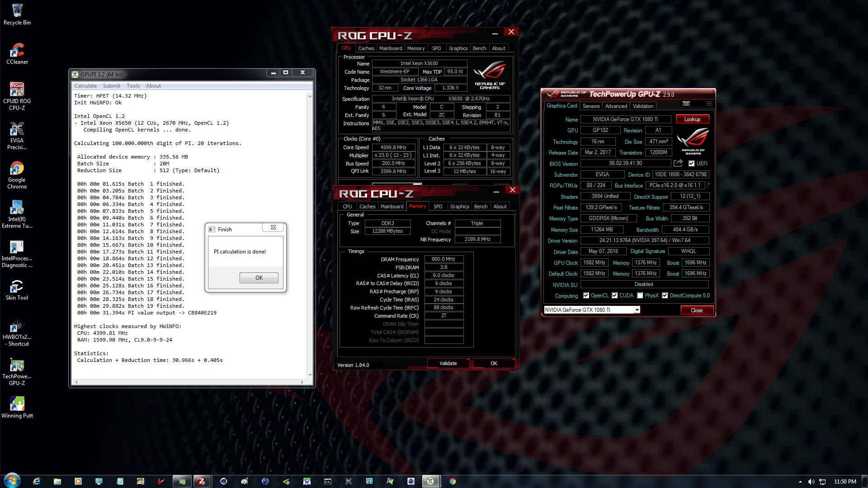868x488 pixels.
Task: Take a GPU-Z screenshot with camera icon
Action: [x=686, y=103]
